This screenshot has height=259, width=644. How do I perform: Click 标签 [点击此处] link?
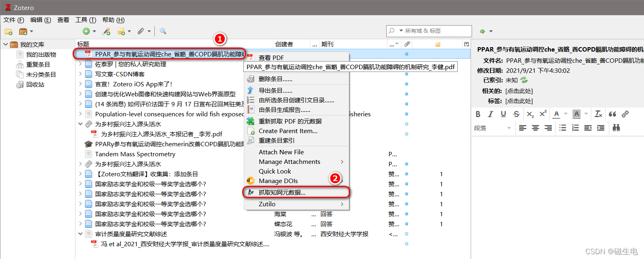519,101
